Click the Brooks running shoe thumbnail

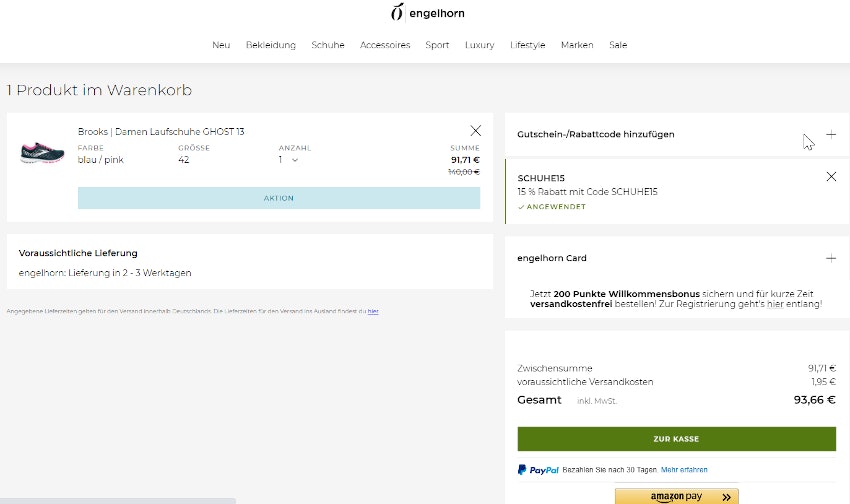[42, 153]
